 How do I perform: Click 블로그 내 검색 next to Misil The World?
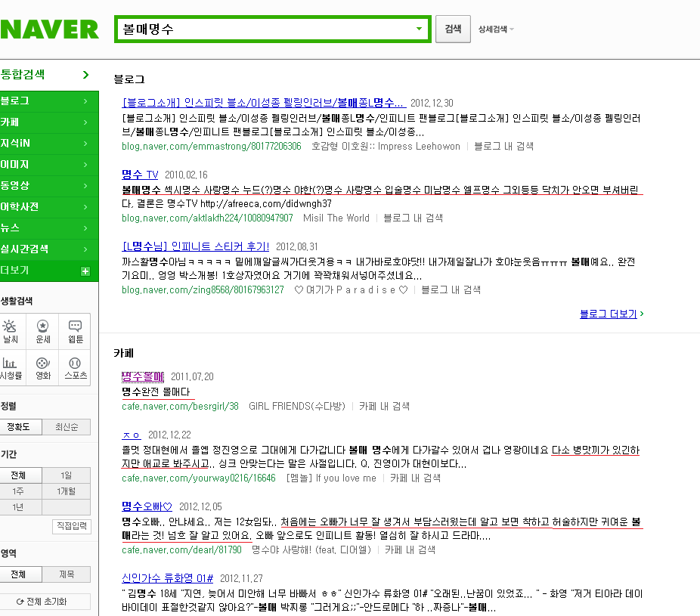[413, 218]
